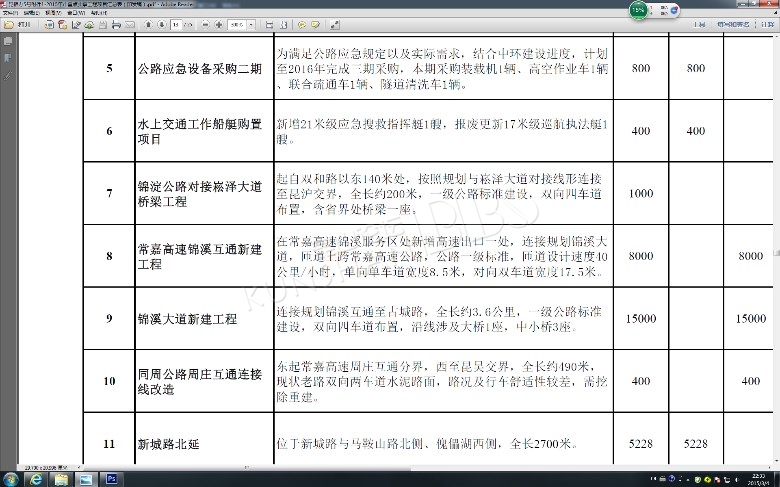780x487 pixels.
Task: Click the Read mode expand icon
Action: tap(335, 24)
